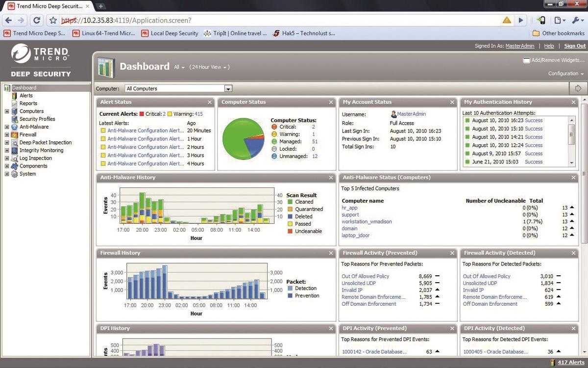Open the Local Deep Security bookmark

coord(170,33)
